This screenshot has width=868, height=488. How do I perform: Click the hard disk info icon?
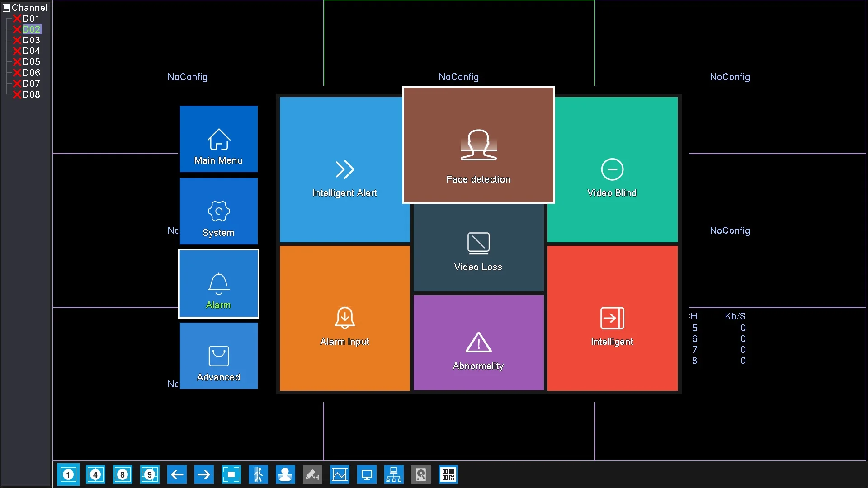tap(421, 474)
